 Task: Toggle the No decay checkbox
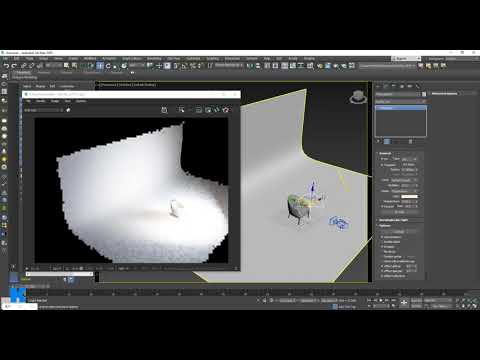click(382, 252)
